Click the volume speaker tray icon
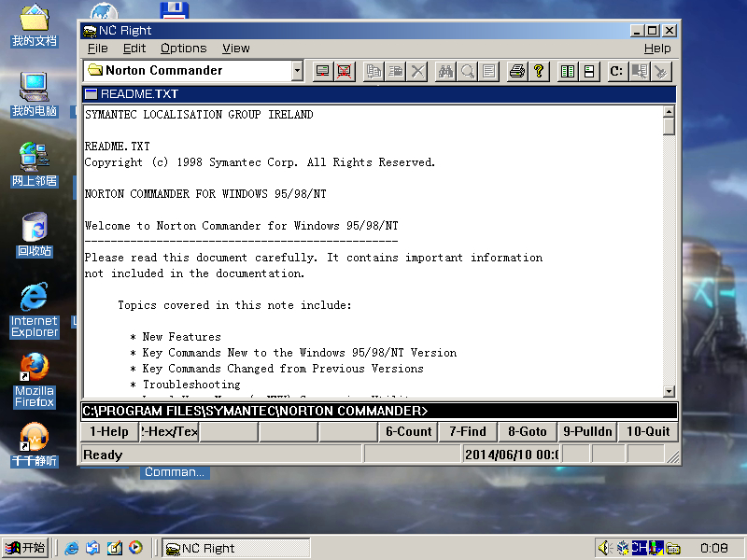Viewport: 747px width, 560px height. [x=605, y=548]
